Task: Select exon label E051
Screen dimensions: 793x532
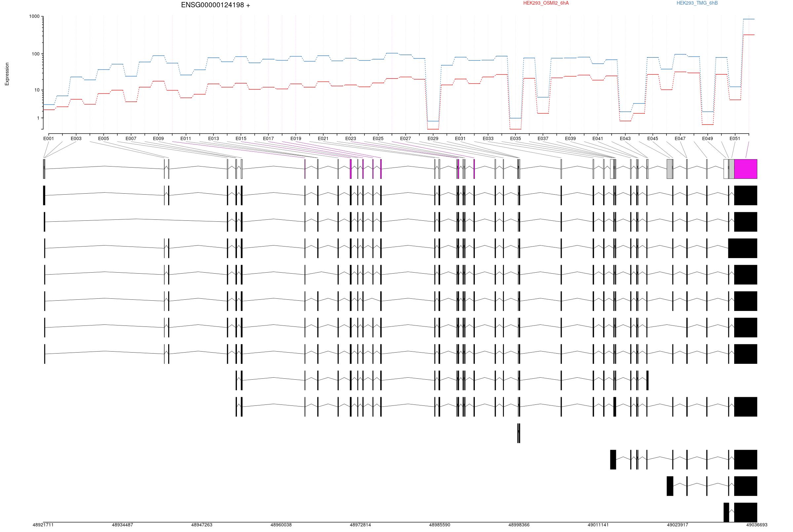Action: click(735, 138)
